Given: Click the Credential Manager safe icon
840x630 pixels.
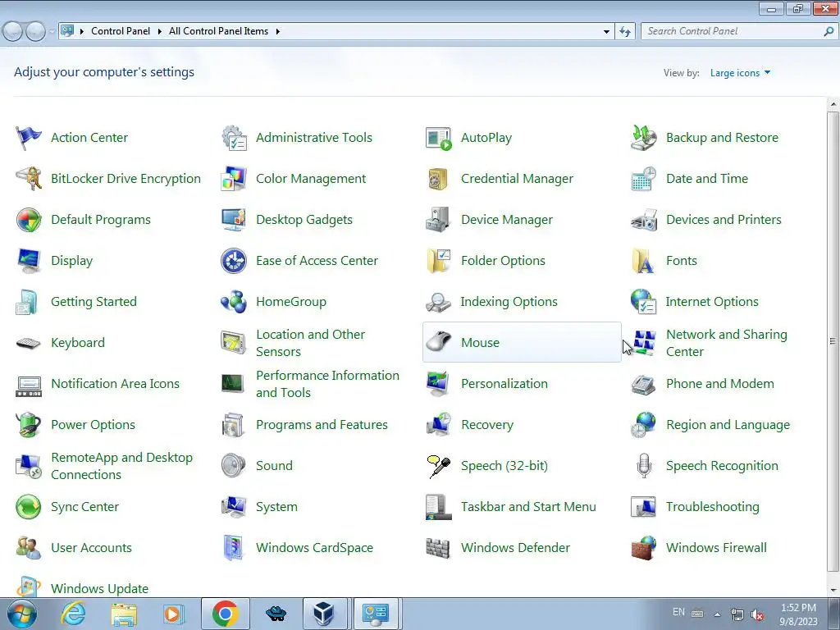Looking at the screenshot, I should coord(438,178).
